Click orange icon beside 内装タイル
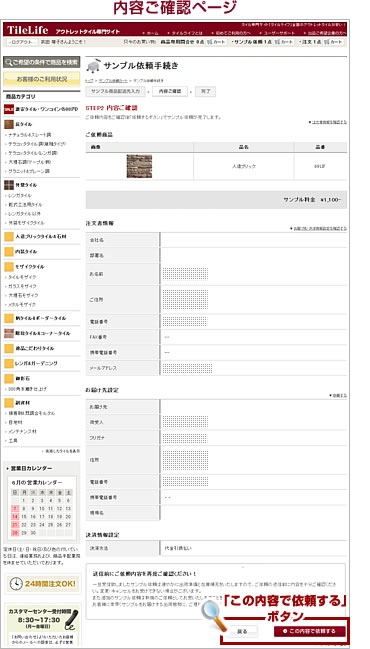The height and width of the screenshot is (649, 370). (x=9, y=252)
